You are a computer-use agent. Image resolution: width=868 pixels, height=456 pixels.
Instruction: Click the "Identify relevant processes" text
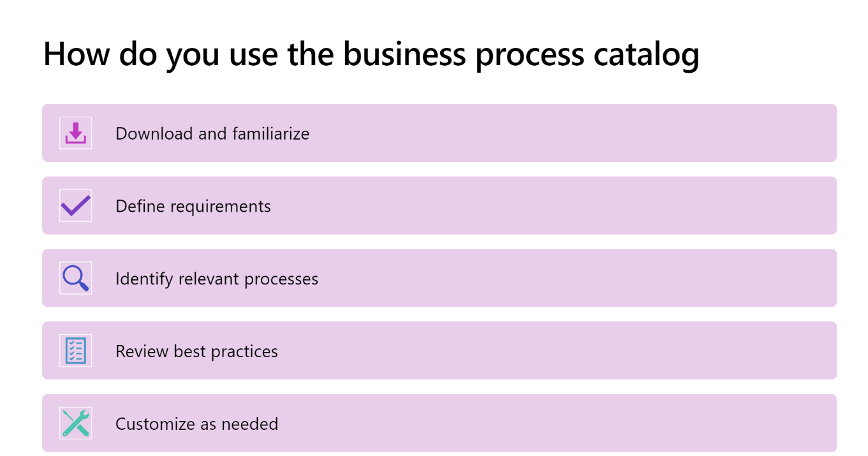tap(217, 279)
